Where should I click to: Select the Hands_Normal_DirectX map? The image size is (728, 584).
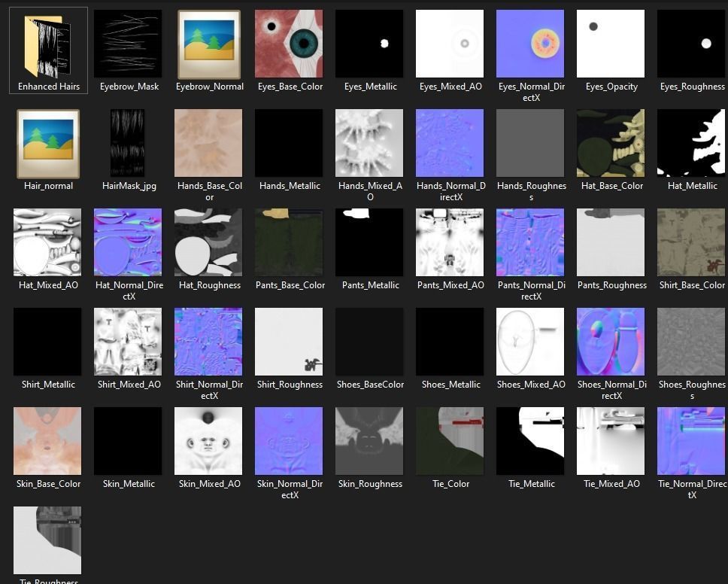pos(450,143)
